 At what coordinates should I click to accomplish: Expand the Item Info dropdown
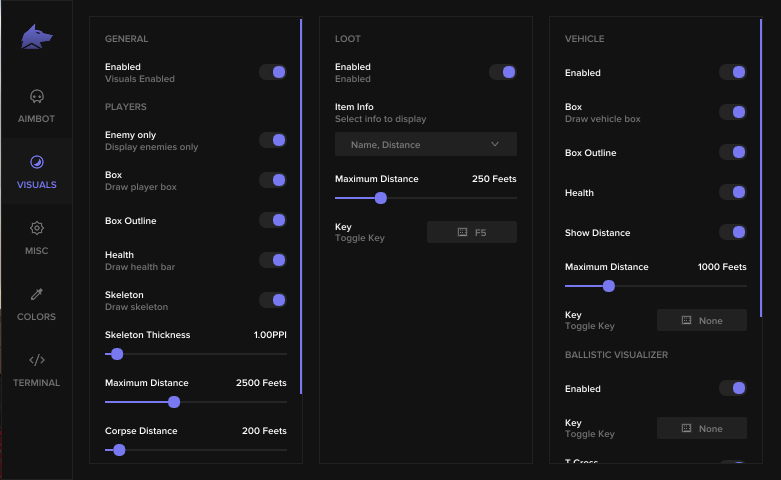pos(425,144)
